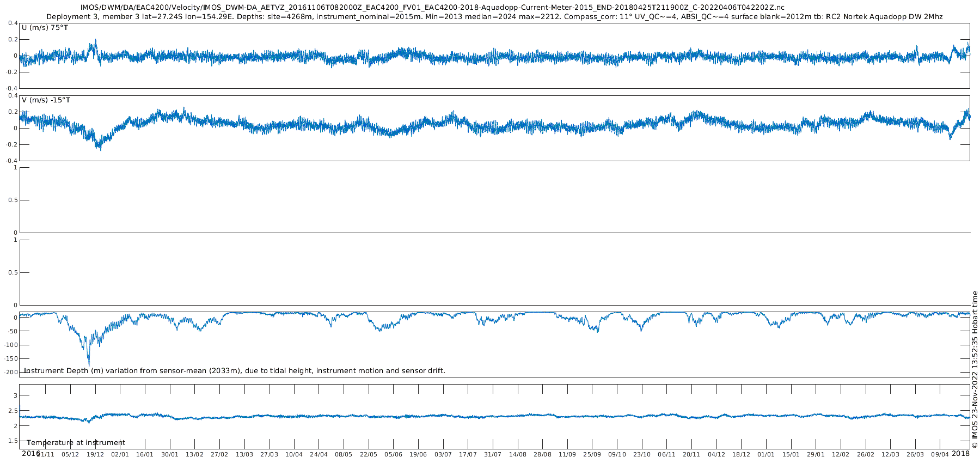
Task: Click the 'V (m/s) -15°T' label
Action: [x=46, y=100]
